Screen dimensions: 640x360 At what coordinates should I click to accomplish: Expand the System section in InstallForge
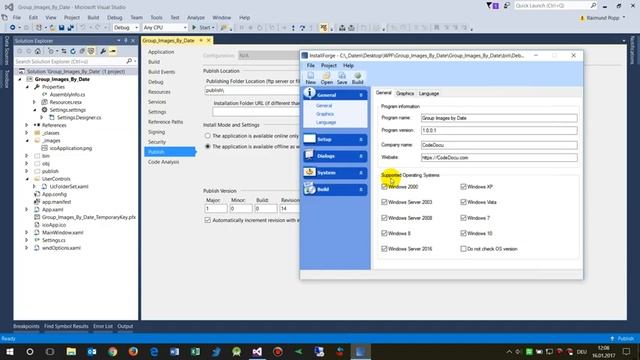coord(335,173)
